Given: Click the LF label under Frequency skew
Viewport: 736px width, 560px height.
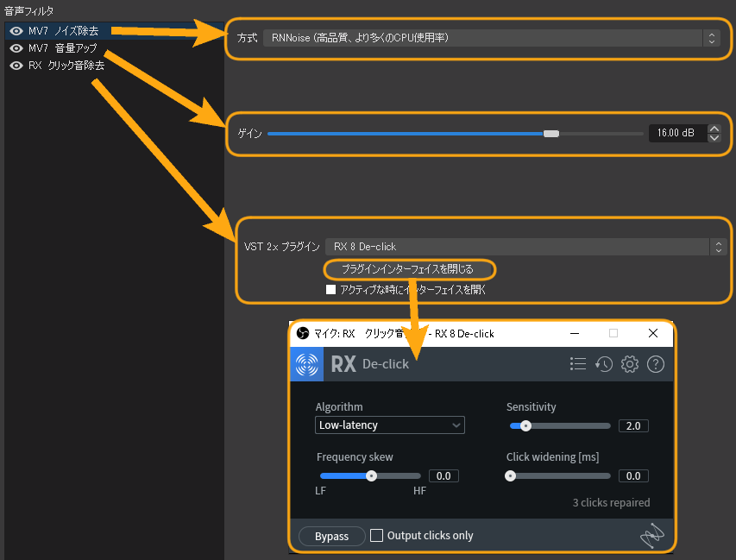Looking at the screenshot, I should [321, 491].
